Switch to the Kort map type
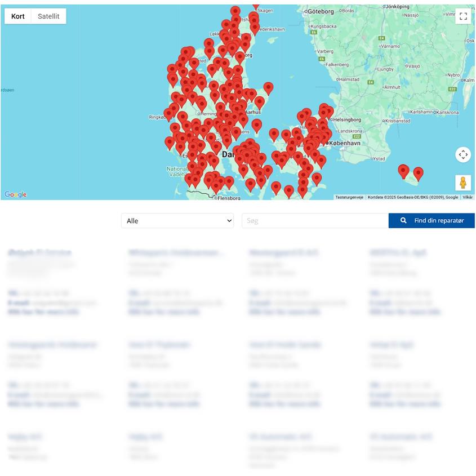This screenshot has height=476, width=476. pos(18,16)
